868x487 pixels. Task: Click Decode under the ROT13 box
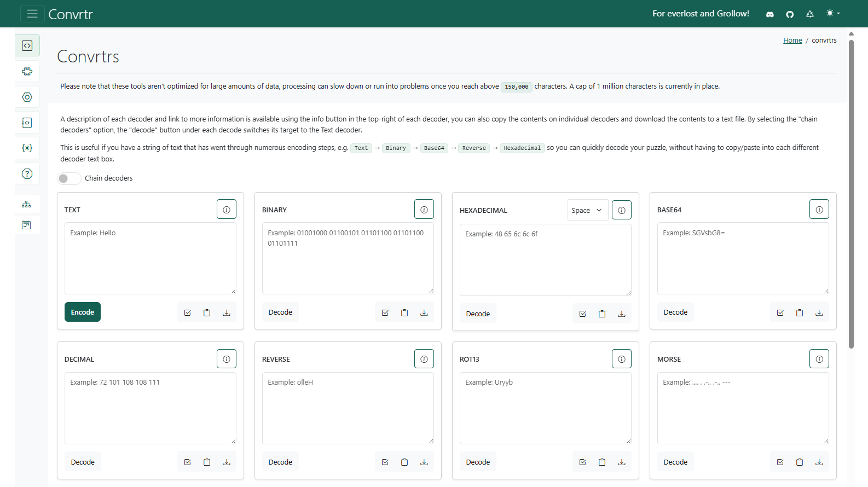click(478, 462)
